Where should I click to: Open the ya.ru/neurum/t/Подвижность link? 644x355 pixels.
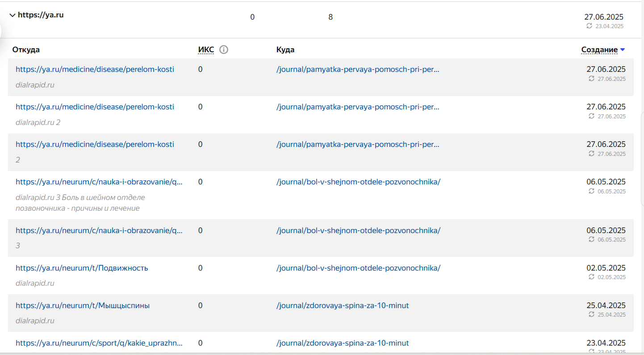coord(82,268)
